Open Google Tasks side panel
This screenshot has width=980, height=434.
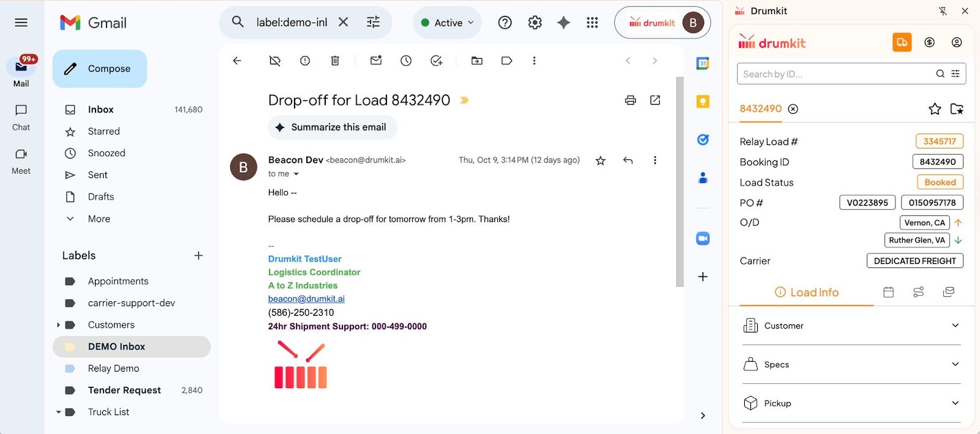703,140
